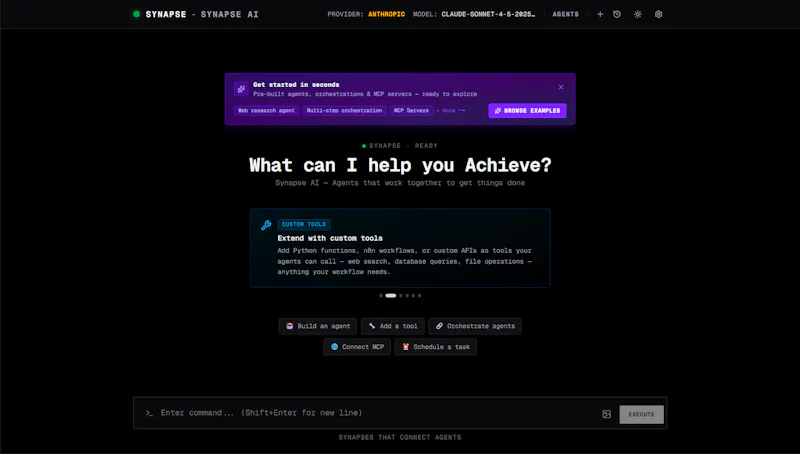Screen dimensions: 800x454
Task: Click Schedule a task shortcut
Action: tap(436, 347)
